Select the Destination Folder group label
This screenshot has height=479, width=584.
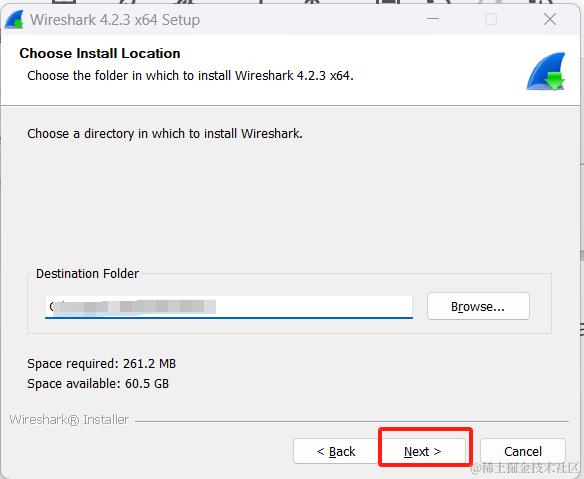click(x=87, y=273)
